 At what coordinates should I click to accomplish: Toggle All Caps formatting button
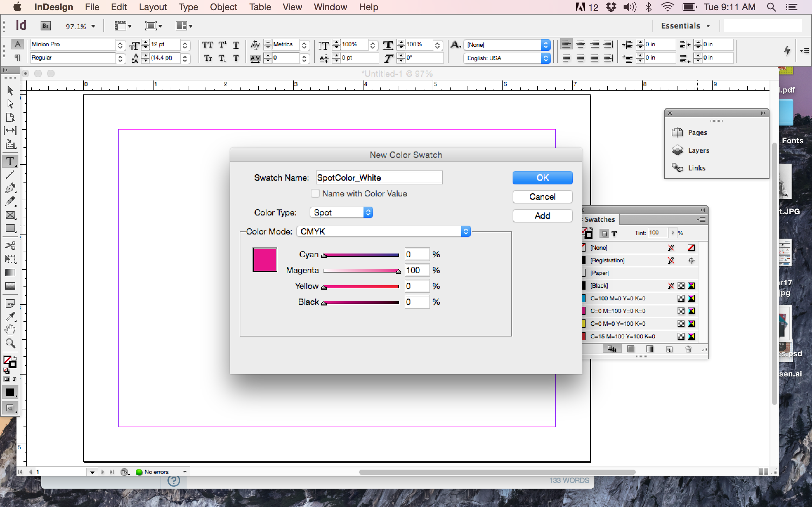pyautogui.click(x=208, y=45)
